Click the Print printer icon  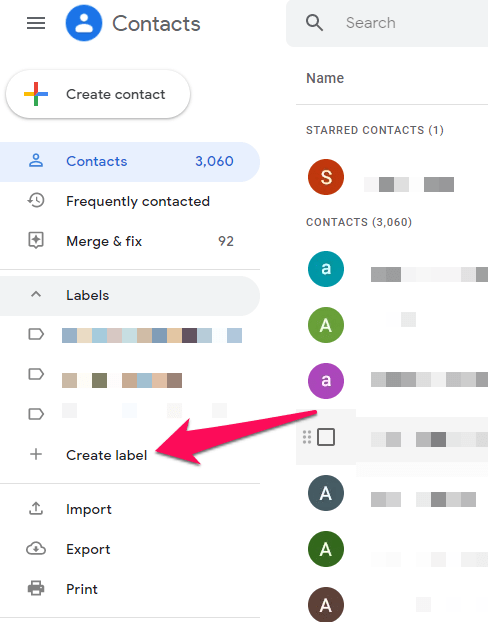[x=36, y=588]
